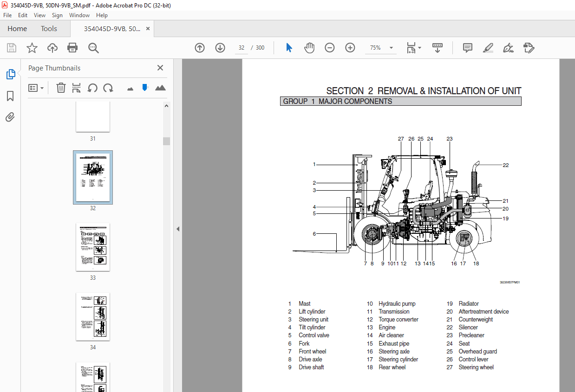Screen dimensions: 575x392
Task: Select the Hand tool for panning
Action: (x=309, y=47)
